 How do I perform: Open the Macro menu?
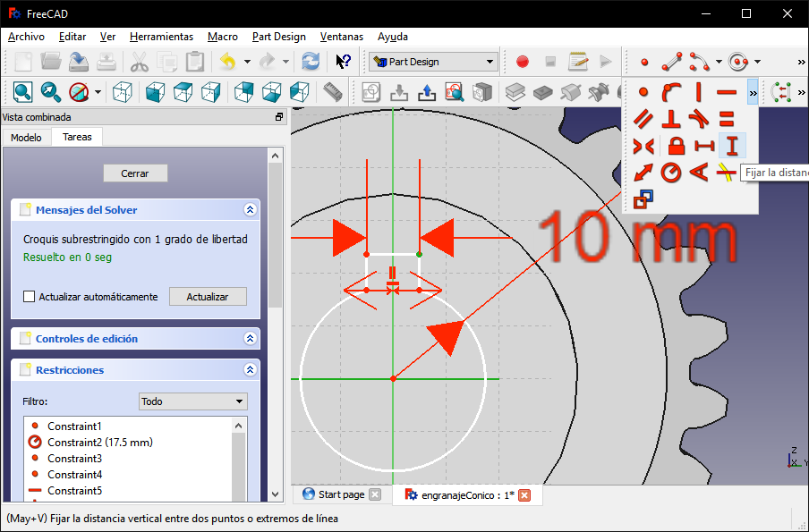pos(222,37)
